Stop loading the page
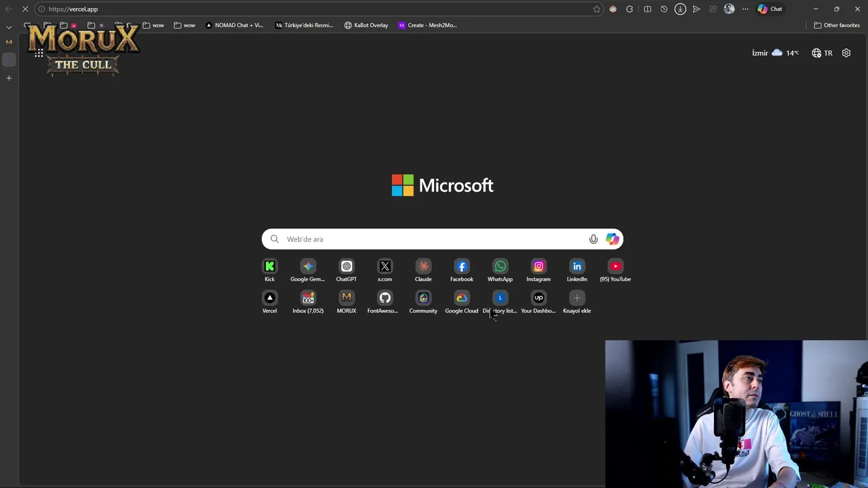868x488 pixels. coord(25,9)
